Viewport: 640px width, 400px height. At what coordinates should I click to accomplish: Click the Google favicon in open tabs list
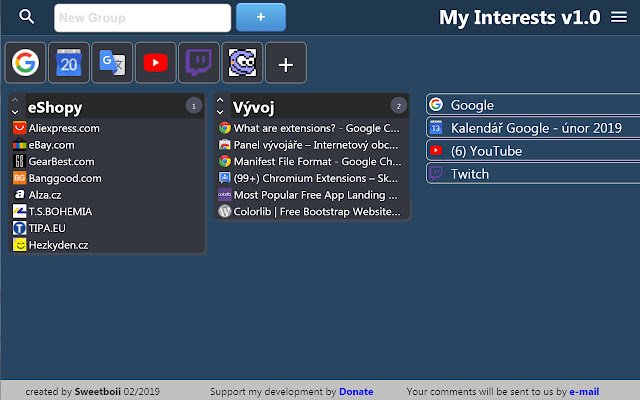[x=436, y=104]
